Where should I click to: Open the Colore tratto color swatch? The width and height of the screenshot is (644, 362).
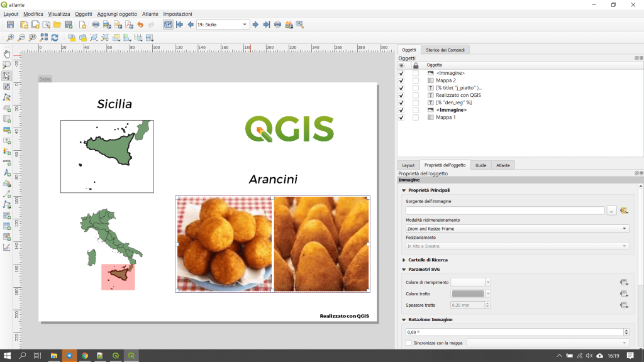(468, 293)
